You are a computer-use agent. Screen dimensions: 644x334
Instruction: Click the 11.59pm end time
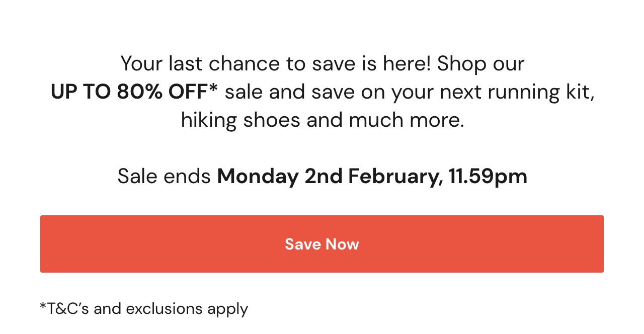pyautogui.click(x=488, y=177)
